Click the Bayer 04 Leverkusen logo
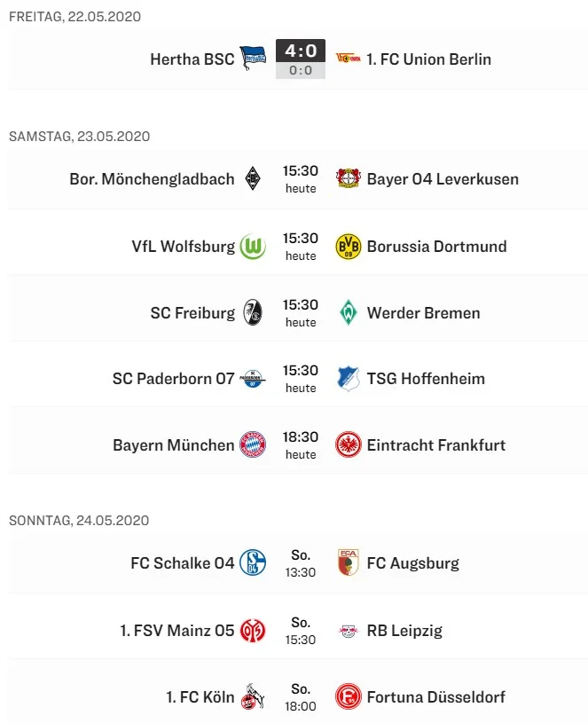This screenshot has height=723, width=588. point(349,179)
